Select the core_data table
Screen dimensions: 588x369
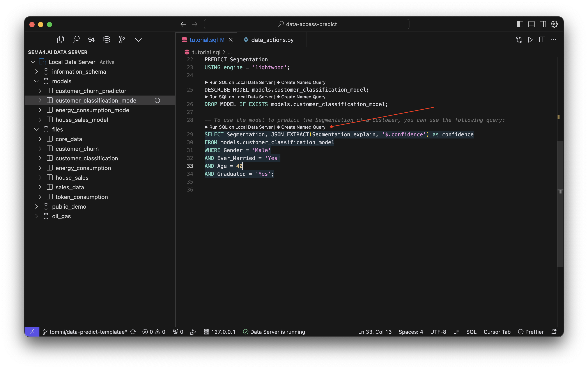69,139
